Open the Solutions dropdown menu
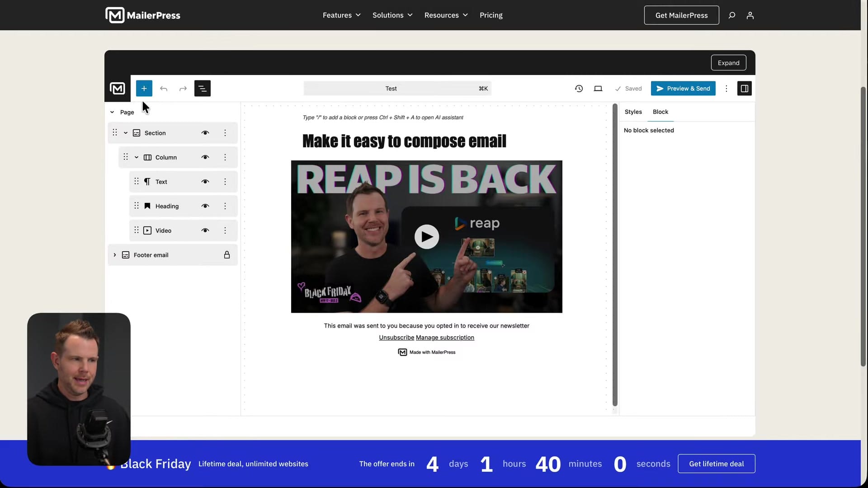868x488 pixels. coord(392,15)
